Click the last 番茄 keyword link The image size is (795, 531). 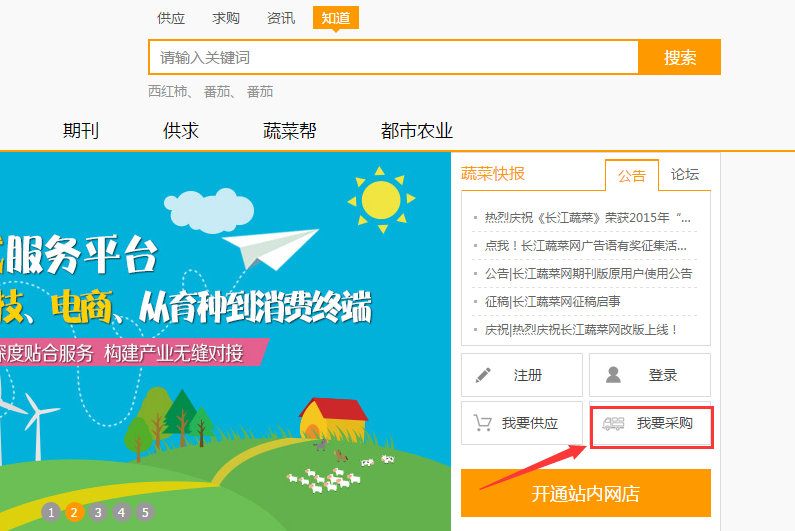point(260,92)
